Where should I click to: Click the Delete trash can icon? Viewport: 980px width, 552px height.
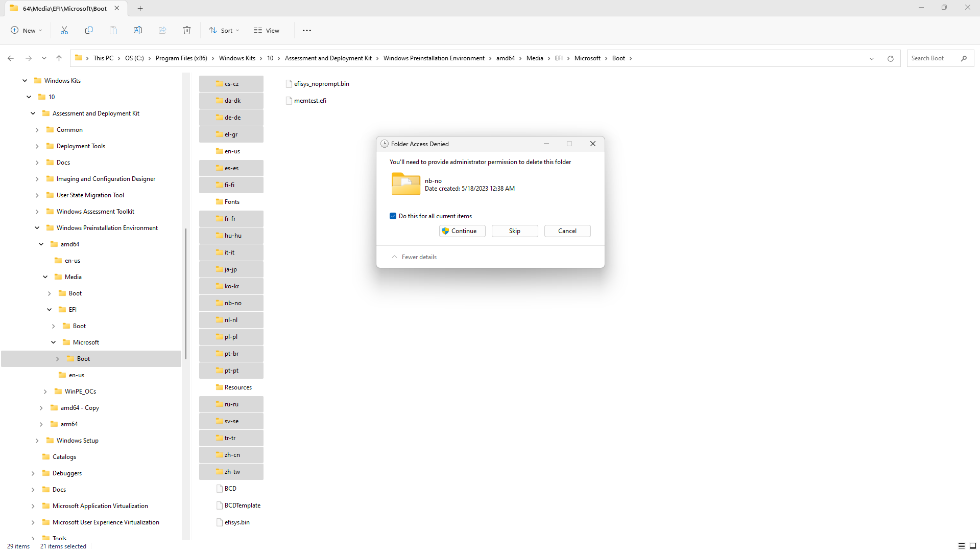(x=187, y=31)
